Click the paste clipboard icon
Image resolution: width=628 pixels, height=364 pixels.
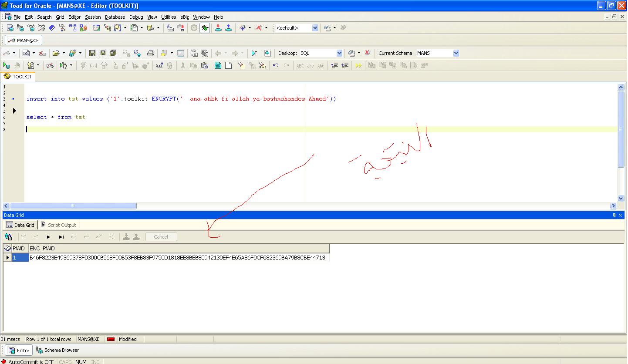click(204, 65)
